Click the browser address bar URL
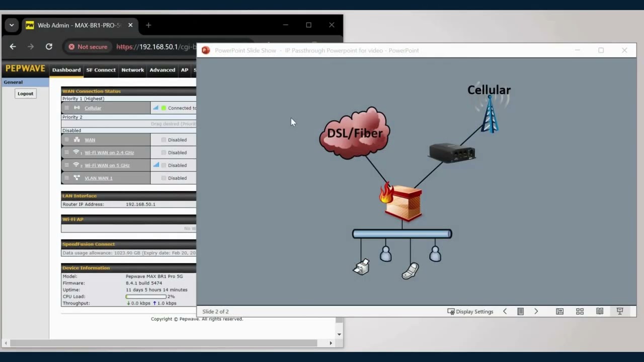 click(156, 47)
